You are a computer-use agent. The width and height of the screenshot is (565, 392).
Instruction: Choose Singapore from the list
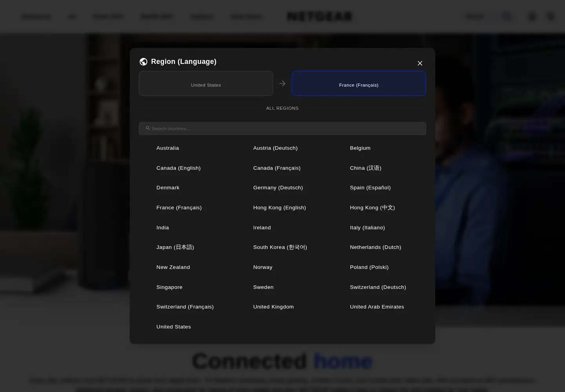tap(169, 287)
